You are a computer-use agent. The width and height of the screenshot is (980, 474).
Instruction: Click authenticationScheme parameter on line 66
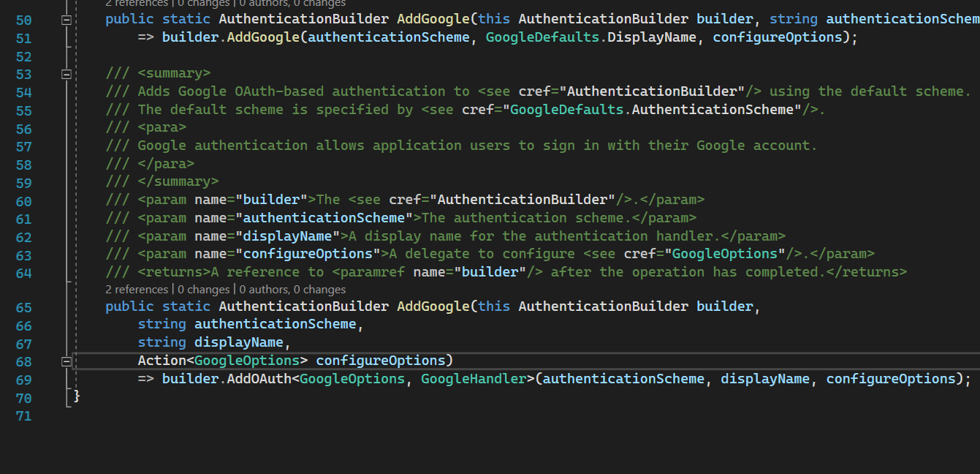coord(275,324)
